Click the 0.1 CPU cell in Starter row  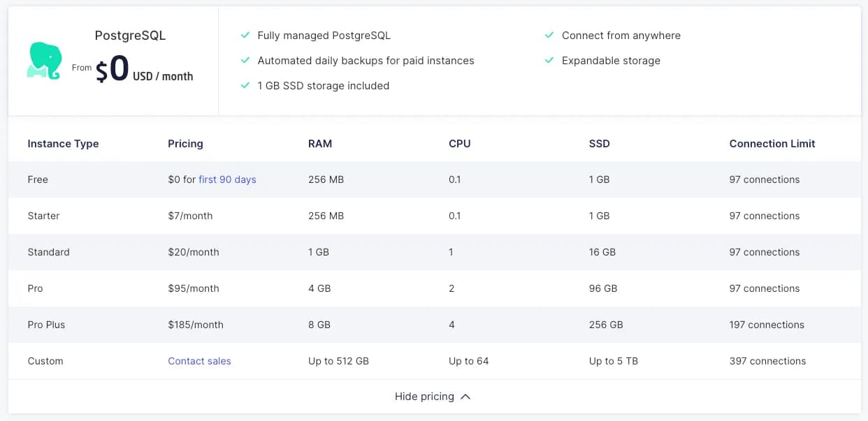(x=455, y=216)
